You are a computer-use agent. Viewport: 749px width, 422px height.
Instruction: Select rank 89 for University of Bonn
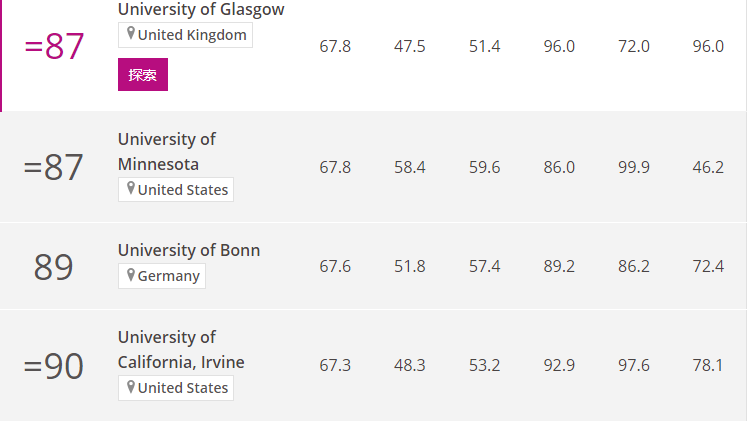pos(54,267)
